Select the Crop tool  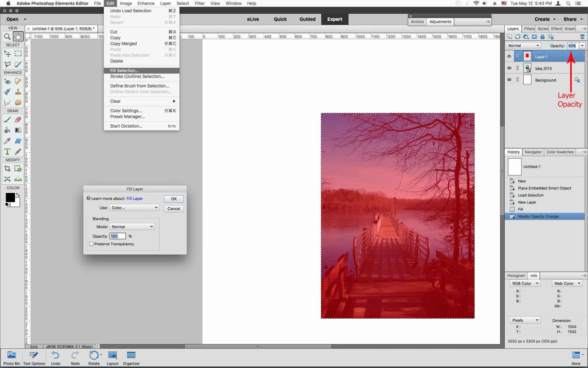tap(7, 168)
